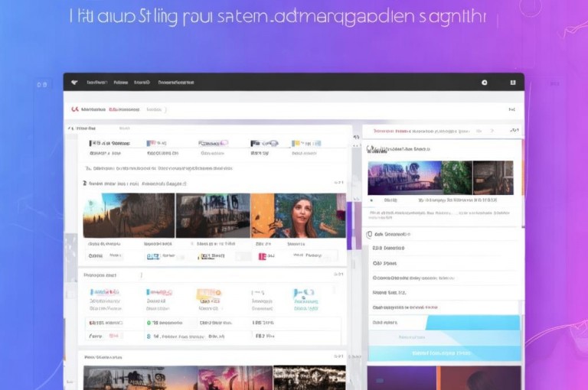
Task: Open the pink sunset thumbnail in bottom gallery
Action: [x=236, y=378]
